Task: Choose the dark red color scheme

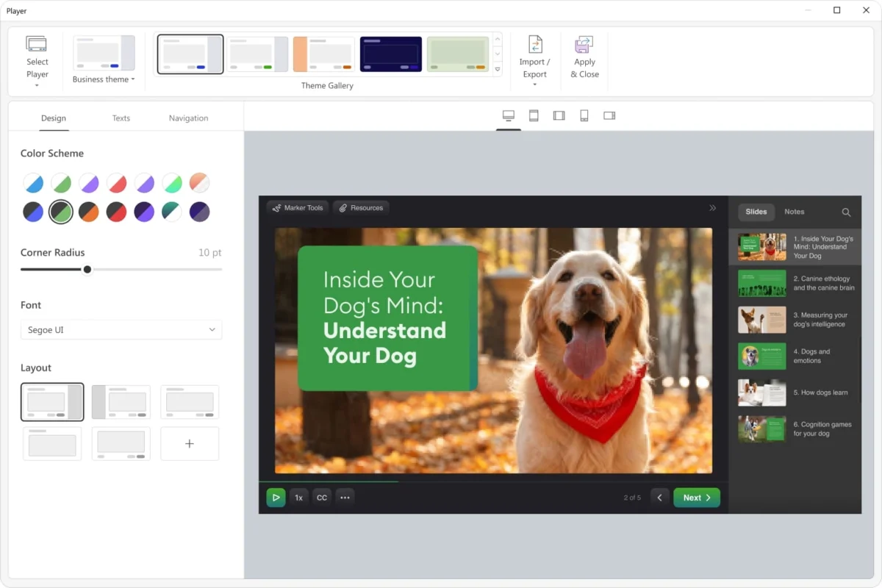Action: pos(117,212)
